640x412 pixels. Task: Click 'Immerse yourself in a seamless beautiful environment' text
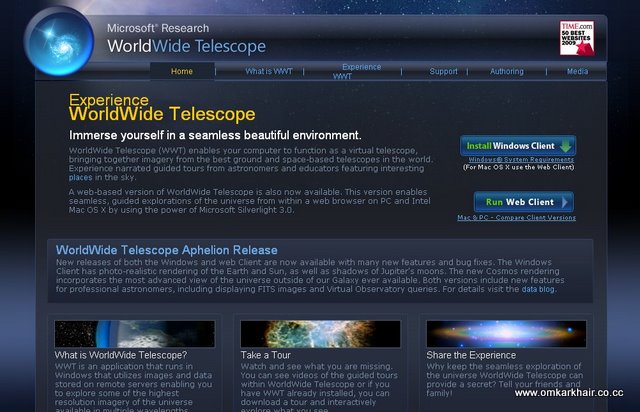[x=215, y=135]
